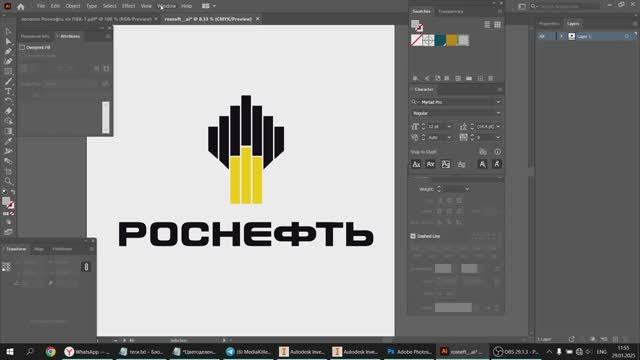Open the Character panel menu
Viewport: 640px width, 360px height.
[x=500, y=89]
